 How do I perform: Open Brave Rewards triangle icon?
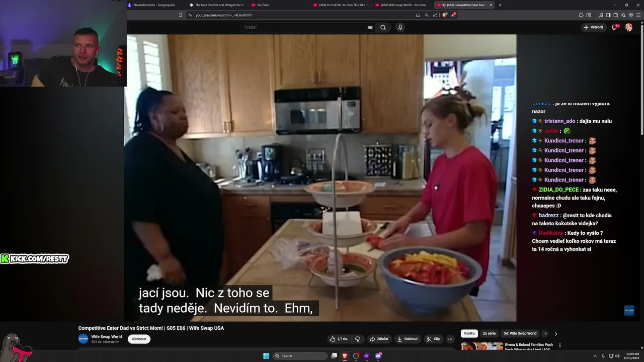(453, 15)
